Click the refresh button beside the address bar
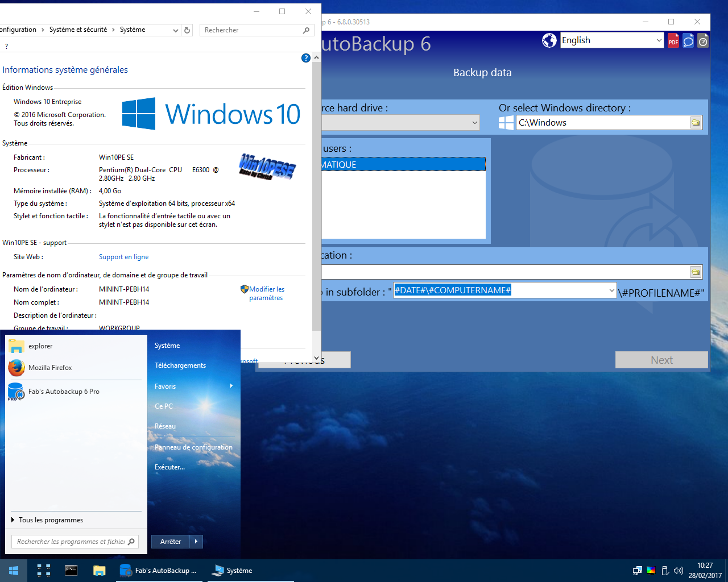 187,30
